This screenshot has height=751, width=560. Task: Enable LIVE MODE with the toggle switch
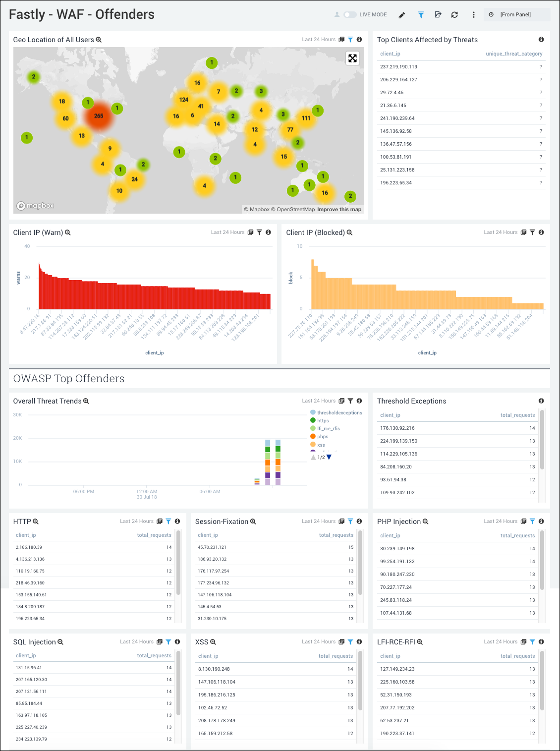click(x=350, y=15)
